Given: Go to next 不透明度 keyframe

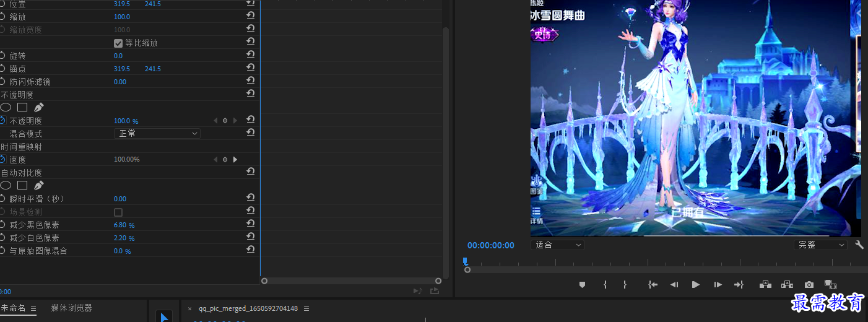Looking at the screenshot, I should (235, 121).
